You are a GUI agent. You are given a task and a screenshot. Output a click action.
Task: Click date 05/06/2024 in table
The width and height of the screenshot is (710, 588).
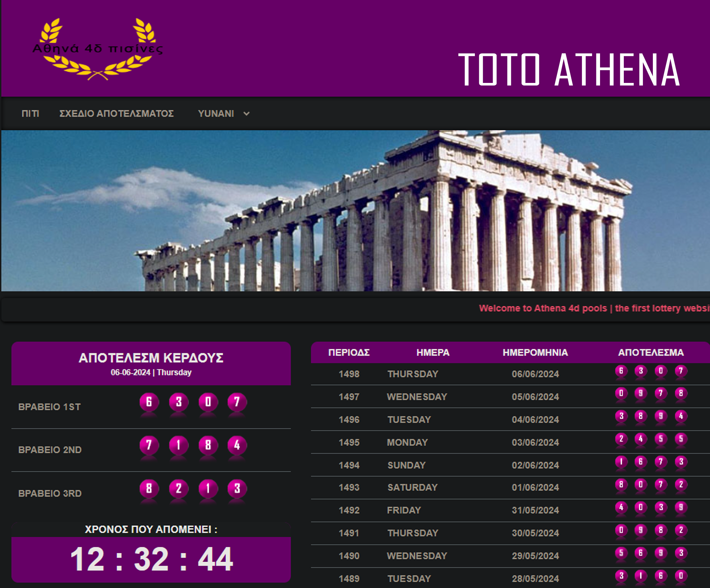[x=535, y=397]
